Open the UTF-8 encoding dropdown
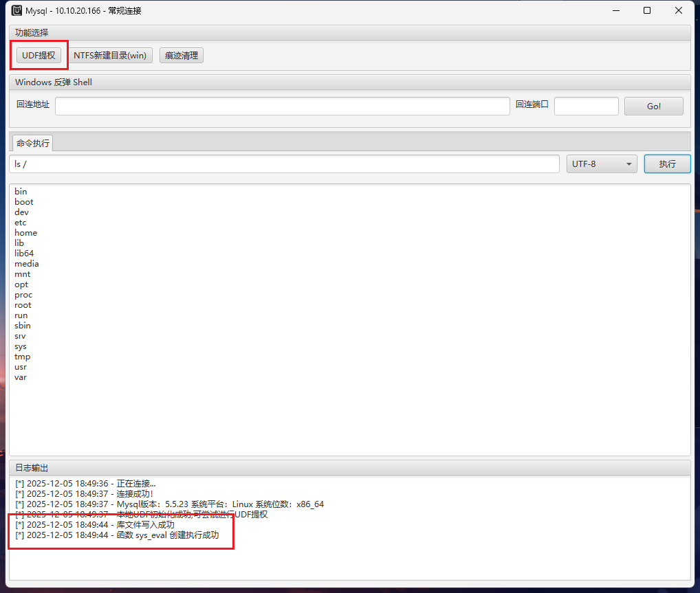Viewport: 700px width, 593px height. pos(601,164)
